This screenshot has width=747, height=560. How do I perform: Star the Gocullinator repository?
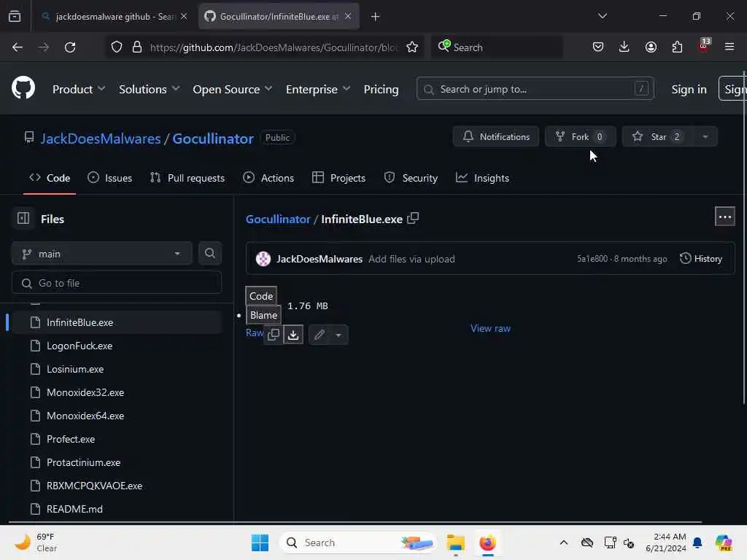coord(658,136)
